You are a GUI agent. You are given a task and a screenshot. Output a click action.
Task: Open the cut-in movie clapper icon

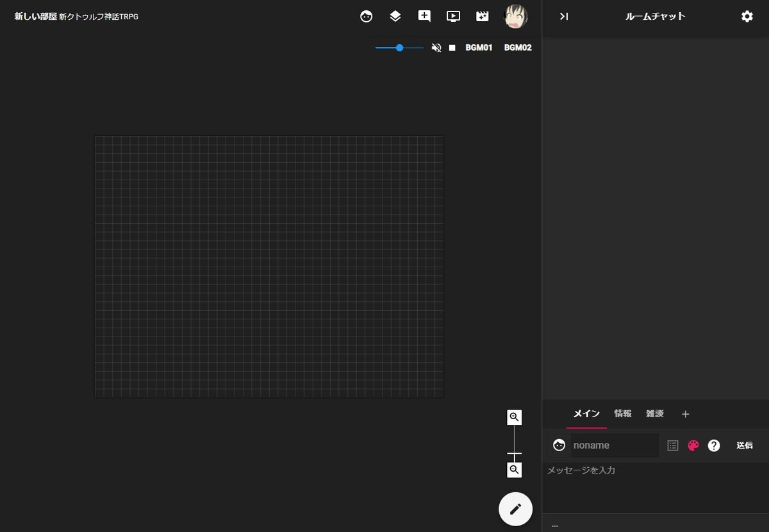pos(483,17)
